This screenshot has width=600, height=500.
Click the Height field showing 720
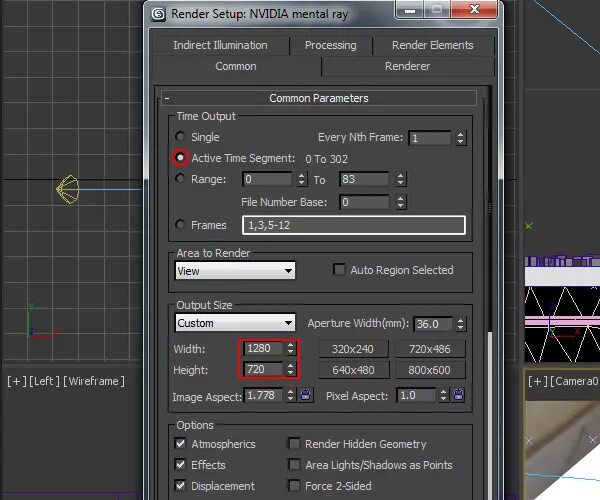[x=264, y=369]
